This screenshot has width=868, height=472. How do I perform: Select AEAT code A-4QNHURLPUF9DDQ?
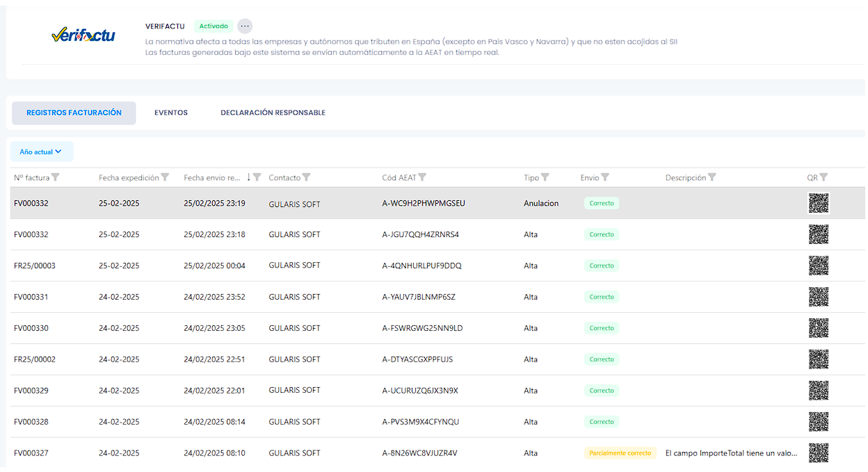click(x=421, y=266)
